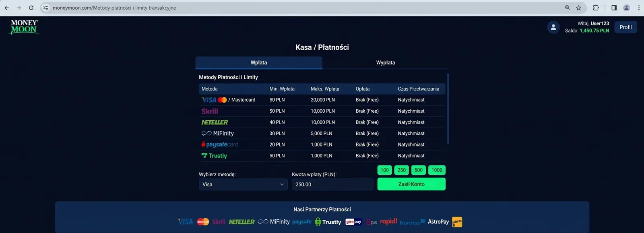Click the browser address bar URL
The height and width of the screenshot is (233, 644).
click(114, 8)
